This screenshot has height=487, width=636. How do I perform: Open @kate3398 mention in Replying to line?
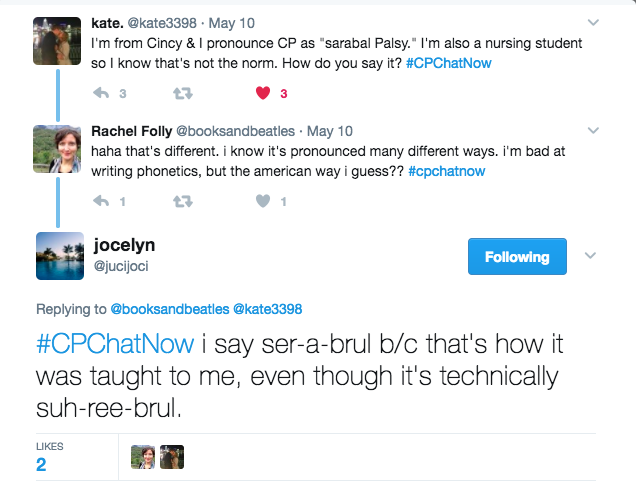[x=267, y=308]
